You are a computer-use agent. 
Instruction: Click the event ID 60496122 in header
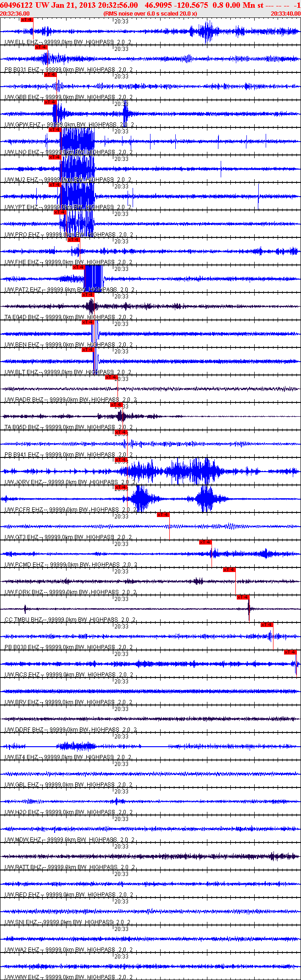pyautogui.click(x=16, y=5)
